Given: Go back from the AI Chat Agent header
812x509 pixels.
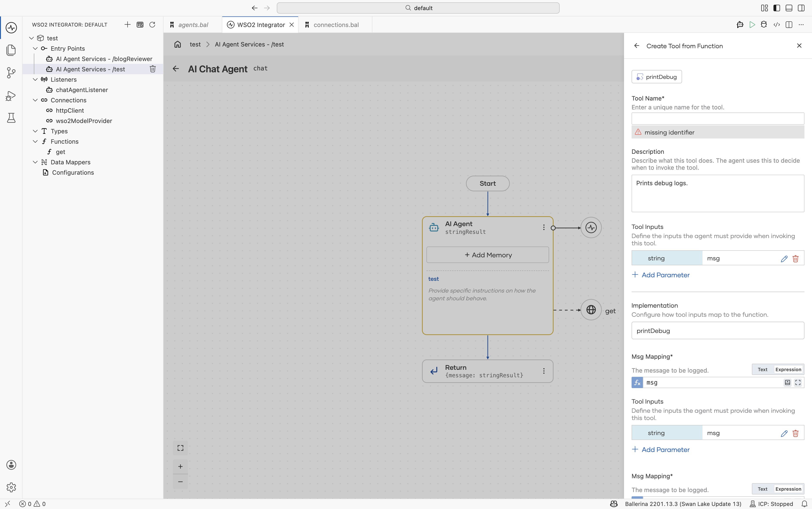Looking at the screenshot, I should pyautogui.click(x=176, y=69).
